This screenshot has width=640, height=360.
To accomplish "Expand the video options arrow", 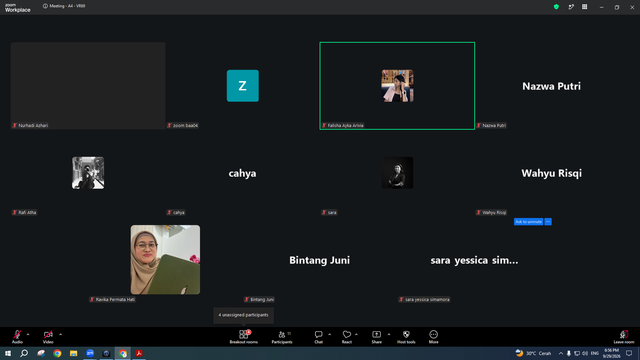I will (60, 334).
